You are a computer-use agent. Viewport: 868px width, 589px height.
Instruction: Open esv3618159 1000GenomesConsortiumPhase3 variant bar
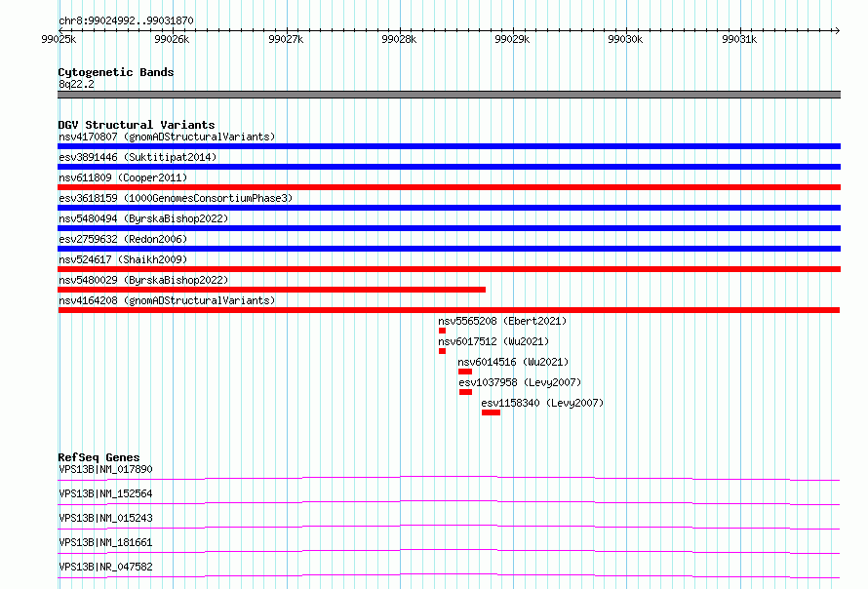449,208
